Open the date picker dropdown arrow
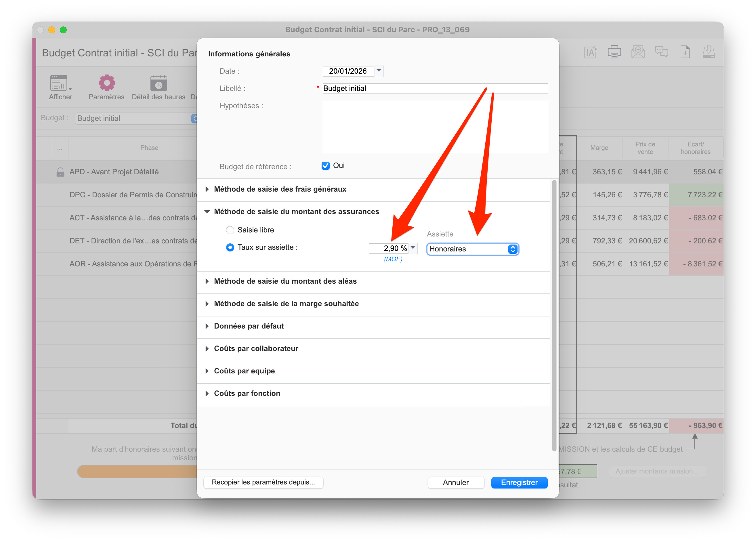Screen dimensions: 756x542 tap(379, 71)
